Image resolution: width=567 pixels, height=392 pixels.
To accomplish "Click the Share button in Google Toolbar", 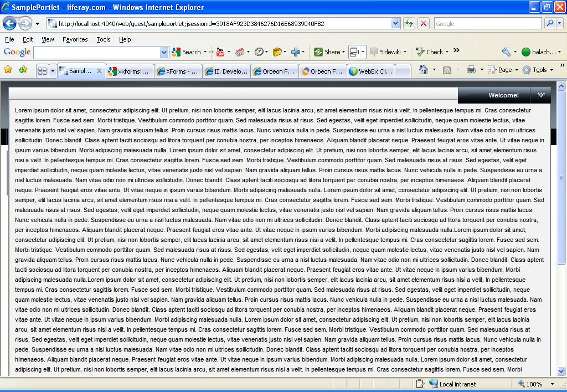I will tap(327, 52).
